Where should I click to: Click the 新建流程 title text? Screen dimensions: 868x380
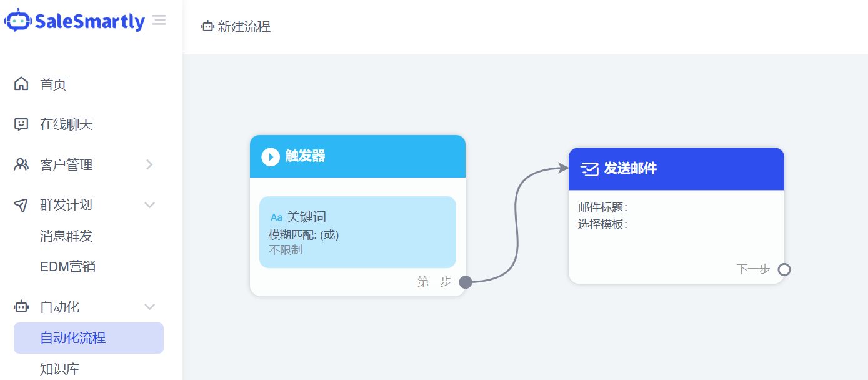[244, 27]
